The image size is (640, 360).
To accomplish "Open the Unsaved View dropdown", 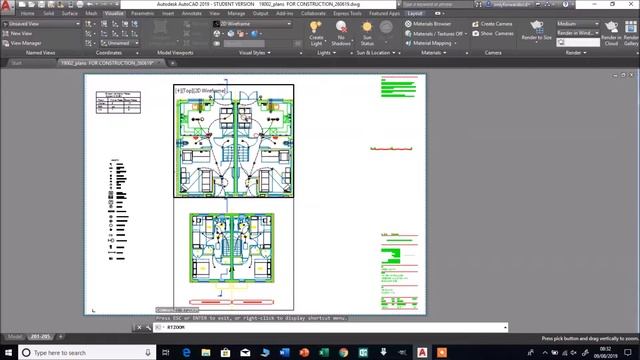I will pyautogui.click(x=41, y=24).
